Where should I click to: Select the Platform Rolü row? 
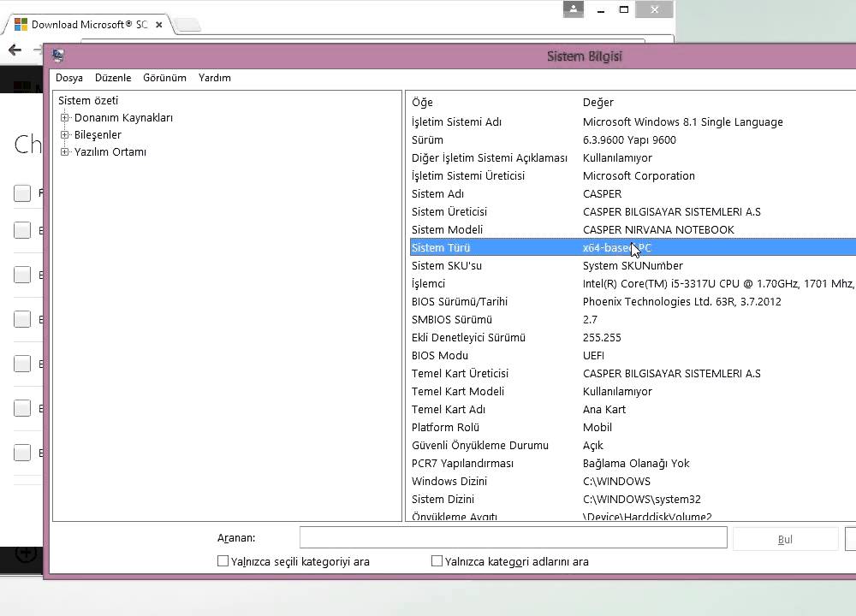(633, 428)
